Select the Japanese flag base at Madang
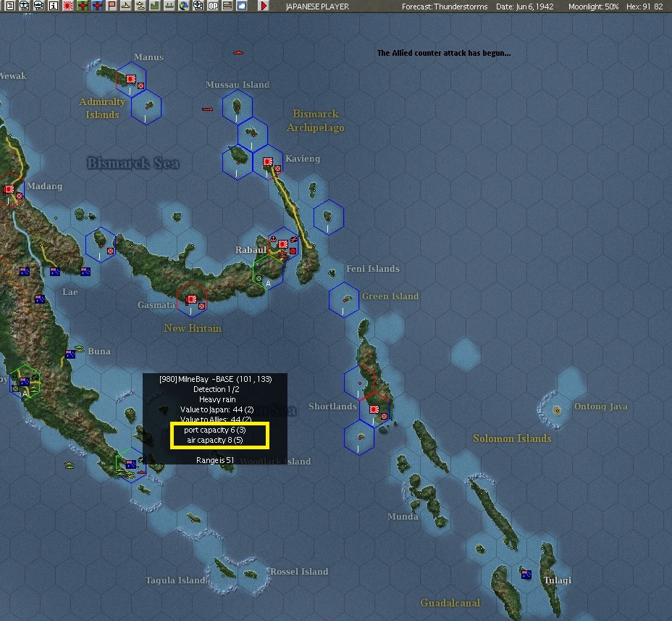Screen dimensions: 672x621 click(x=9, y=189)
